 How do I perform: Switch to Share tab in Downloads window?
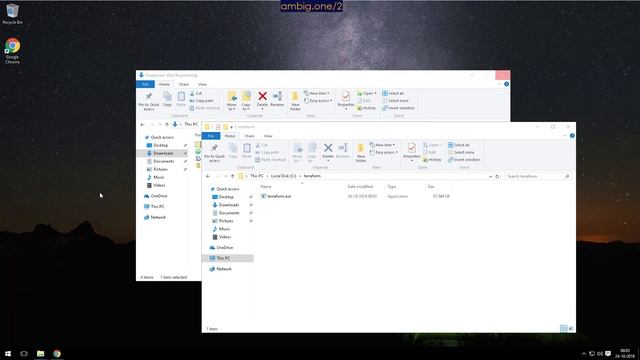[x=184, y=84]
